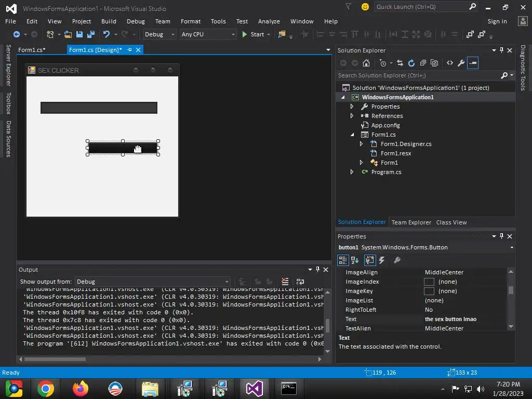Open Properties wrench in Solution Explorer toolbar

tap(461, 63)
